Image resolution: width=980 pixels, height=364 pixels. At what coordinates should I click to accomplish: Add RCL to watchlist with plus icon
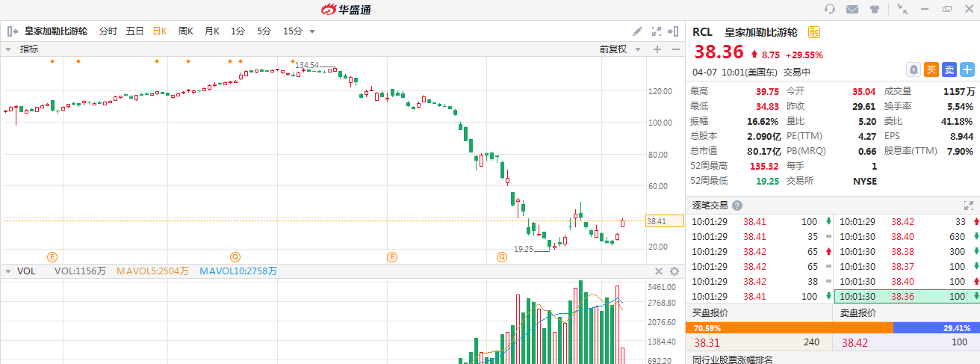pyautogui.click(x=967, y=70)
